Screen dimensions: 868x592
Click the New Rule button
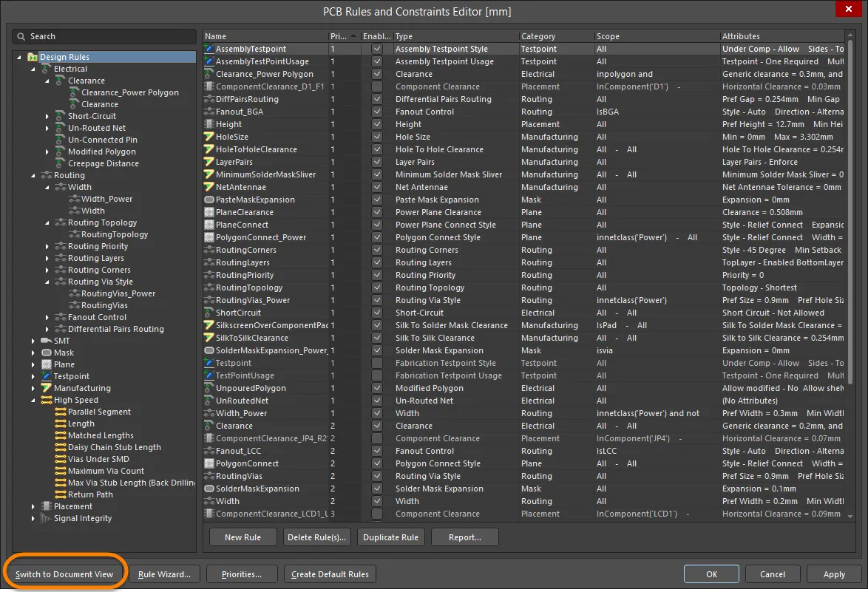coord(243,537)
